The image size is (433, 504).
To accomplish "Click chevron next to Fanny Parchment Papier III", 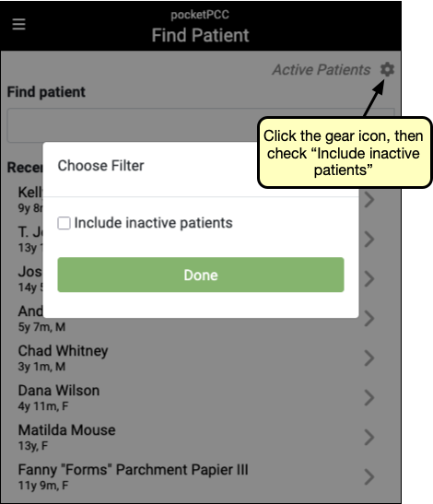I will [x=369, y=476].
